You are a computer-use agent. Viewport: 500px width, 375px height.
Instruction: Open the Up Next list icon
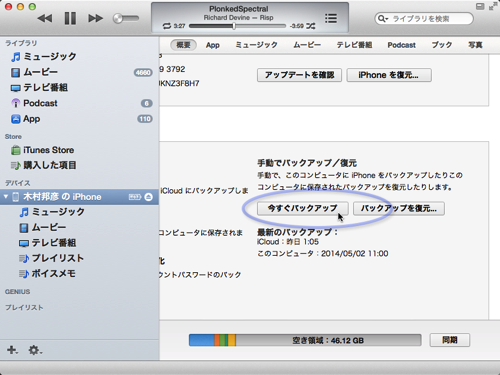point(331,18)
